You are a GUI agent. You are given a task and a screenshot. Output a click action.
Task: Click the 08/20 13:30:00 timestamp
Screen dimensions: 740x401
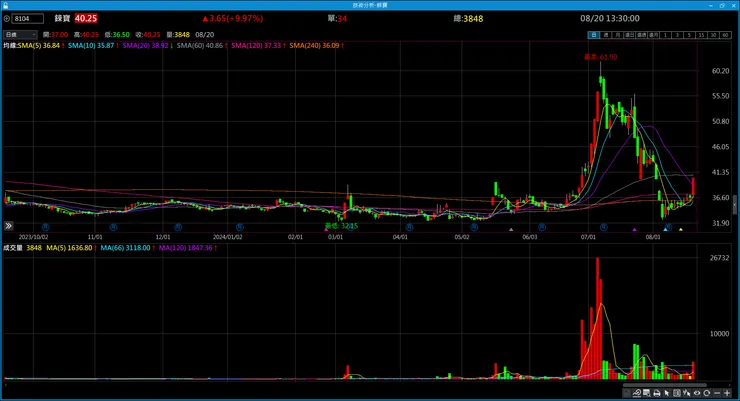610,18
